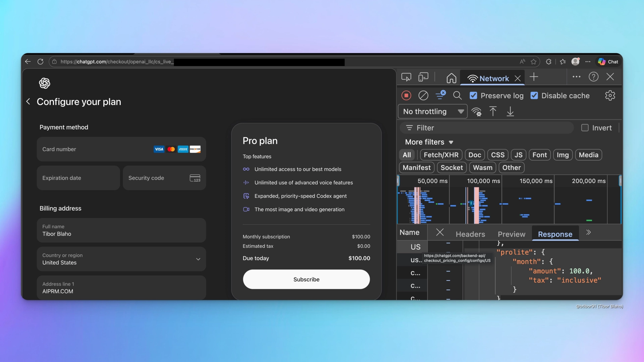Viewport: 644px width, 362px height.
Task: Click the network Filter input field
Action: [486, 128]
